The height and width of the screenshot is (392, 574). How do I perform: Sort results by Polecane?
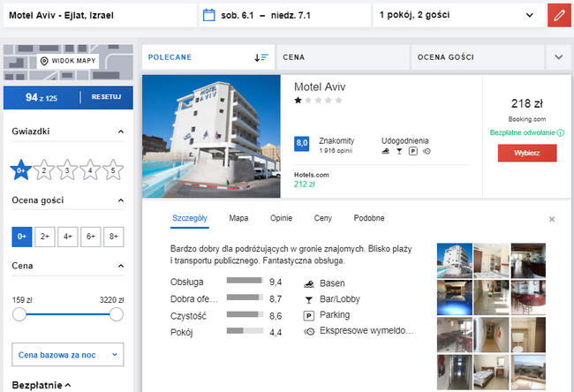point(208,57)
